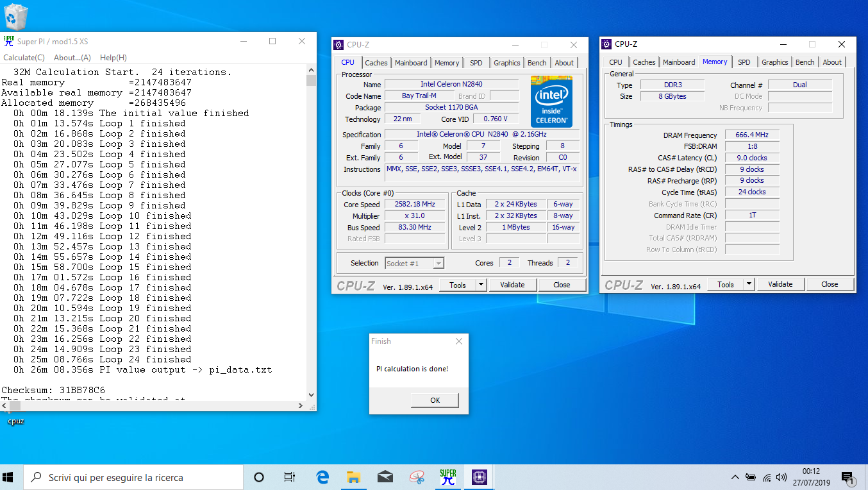Switch to CPU tab in right CPU-Z
The height and width of the screenshot is (490, 868).
tap(616, 62)
